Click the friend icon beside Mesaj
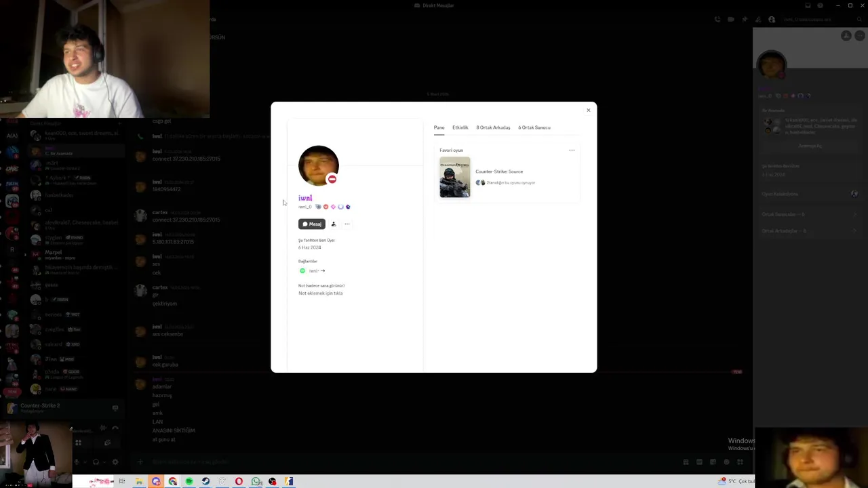The height and width of the screenshot is (488, 868). (x=334, y=224)
